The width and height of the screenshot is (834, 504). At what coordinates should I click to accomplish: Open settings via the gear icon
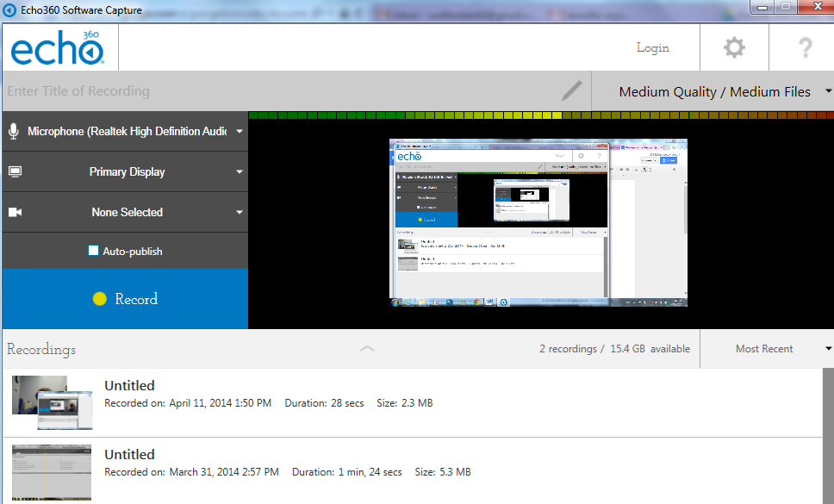(x=734, y=47)
